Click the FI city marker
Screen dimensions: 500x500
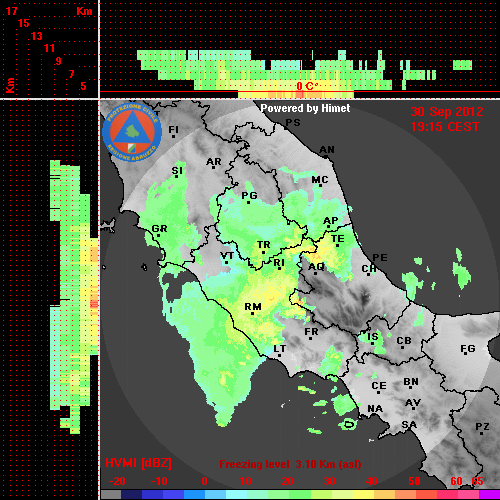(x=173, y=136)
